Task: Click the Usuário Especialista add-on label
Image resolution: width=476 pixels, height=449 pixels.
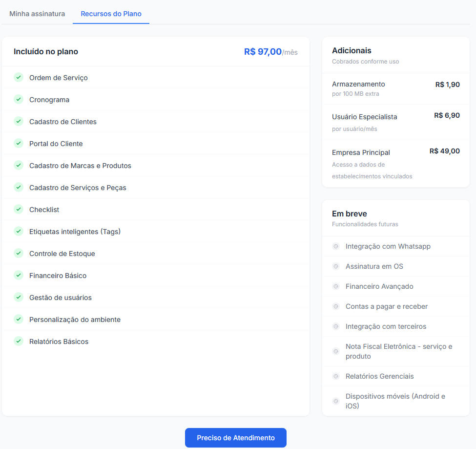Action: pos(365,117)
